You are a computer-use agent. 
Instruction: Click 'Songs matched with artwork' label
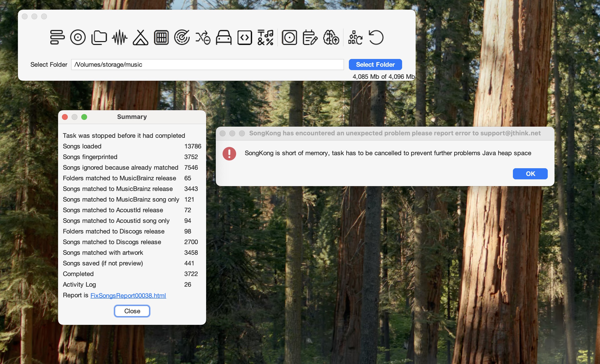point(103,253)
